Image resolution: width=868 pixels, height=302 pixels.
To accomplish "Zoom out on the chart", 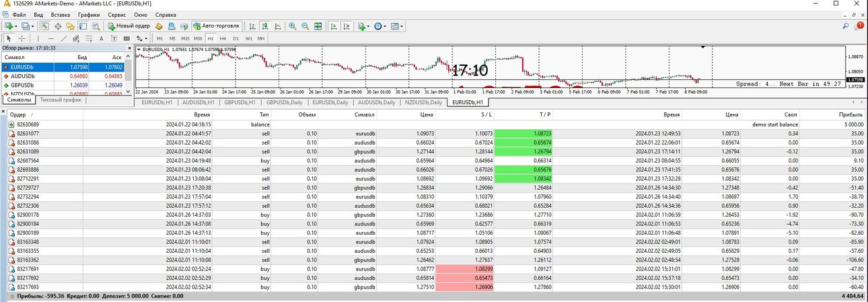I will (x=305, y=26).
